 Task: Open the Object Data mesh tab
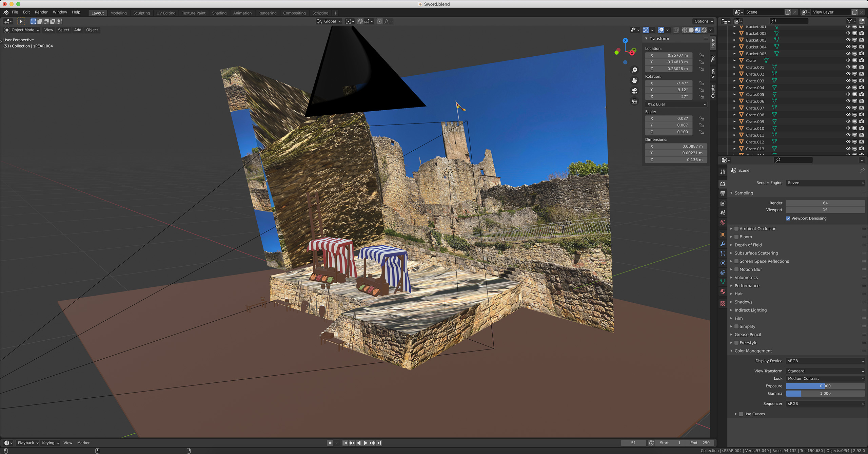click(x=723, y=282)
